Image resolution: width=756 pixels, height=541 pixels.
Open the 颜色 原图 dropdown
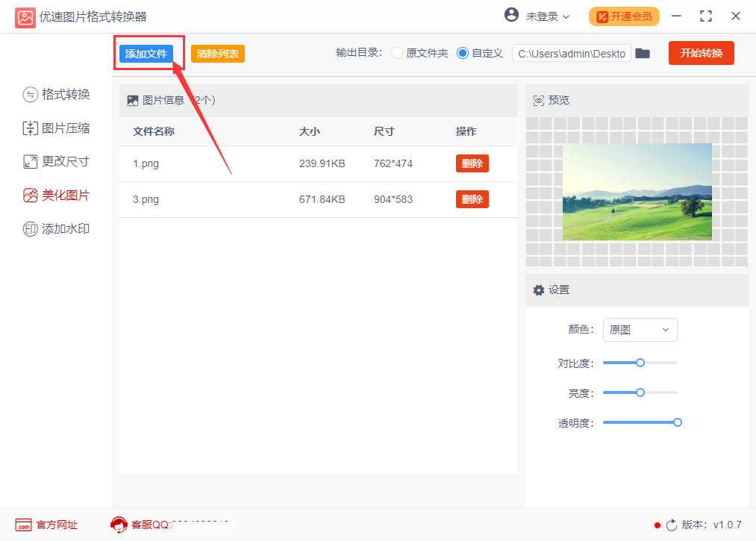[x=640, y=330]
